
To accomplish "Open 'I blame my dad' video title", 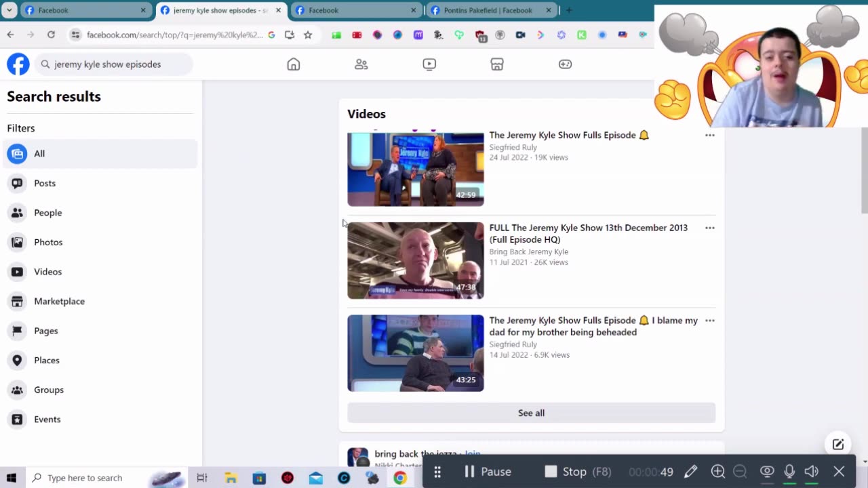I will coord(593,326).
